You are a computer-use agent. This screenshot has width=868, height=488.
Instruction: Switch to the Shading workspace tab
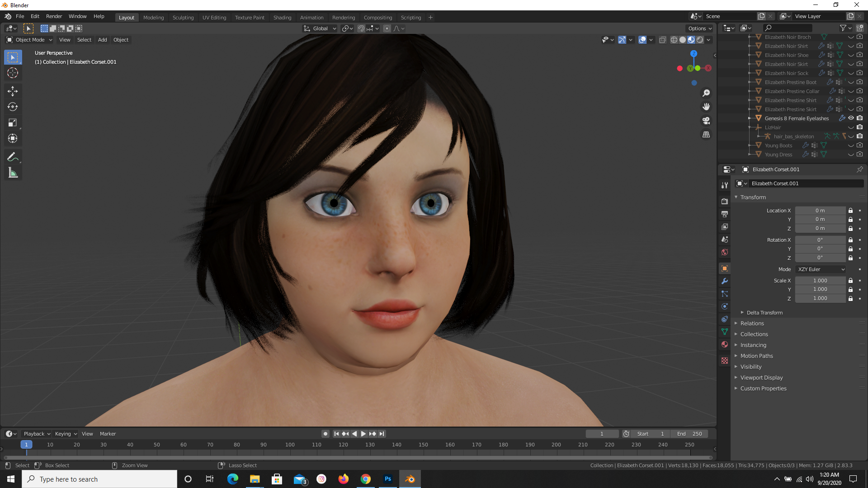tap(282, 17)
